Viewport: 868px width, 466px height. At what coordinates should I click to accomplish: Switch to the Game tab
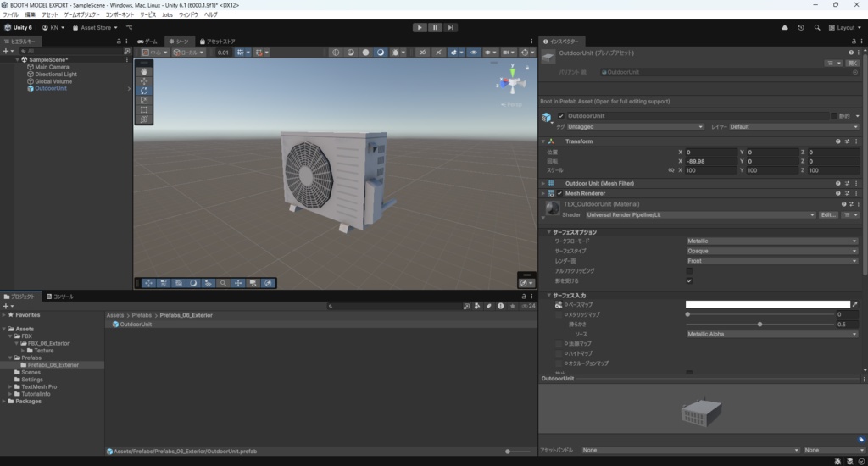pos(147,42)
